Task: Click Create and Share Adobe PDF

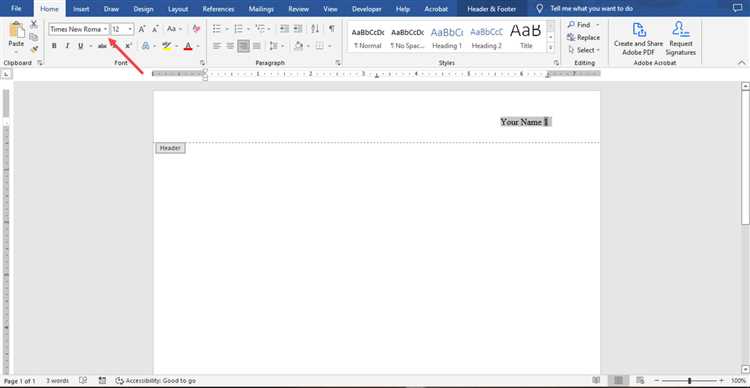Action: pyautogui.click(x=639, y=38)
